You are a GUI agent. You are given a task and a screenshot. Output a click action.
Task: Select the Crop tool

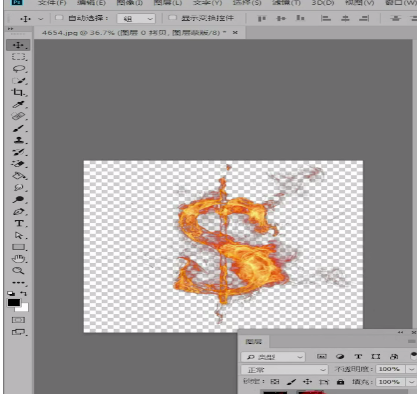point(18,92)
